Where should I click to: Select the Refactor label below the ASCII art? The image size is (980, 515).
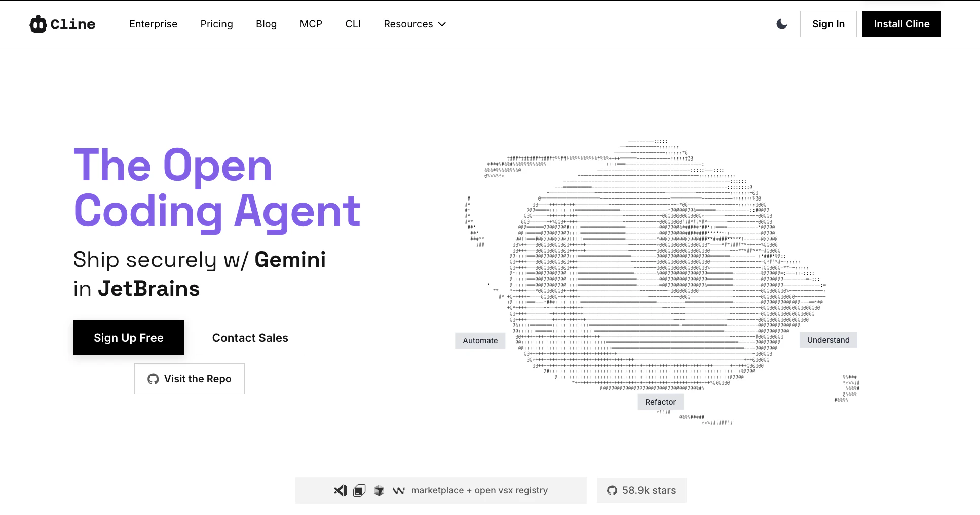(661, 402)
